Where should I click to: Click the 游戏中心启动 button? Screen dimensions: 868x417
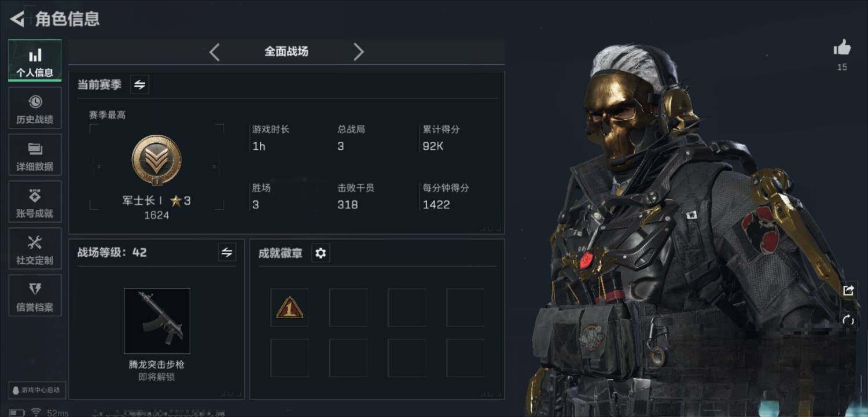(37, 390)
